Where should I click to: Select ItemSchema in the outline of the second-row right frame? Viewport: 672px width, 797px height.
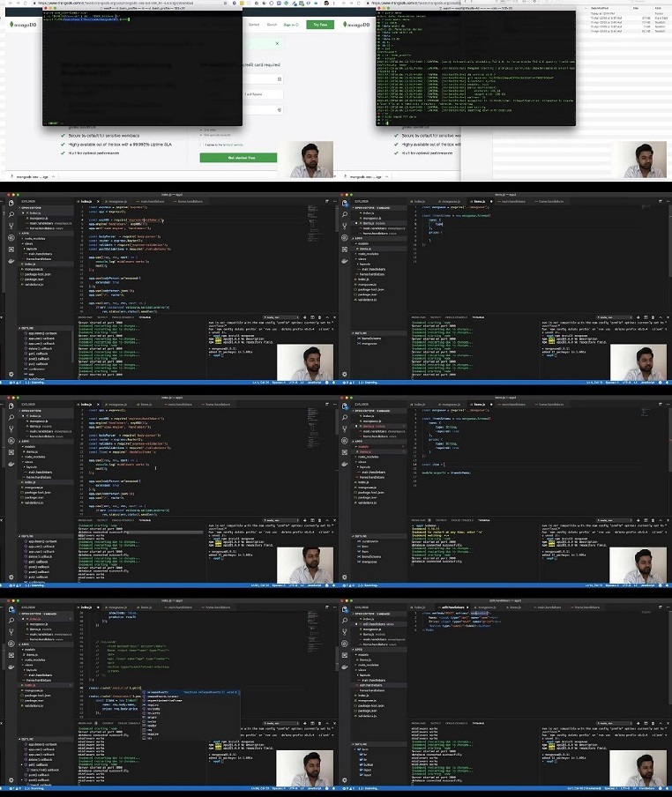[x=371, y=338]
